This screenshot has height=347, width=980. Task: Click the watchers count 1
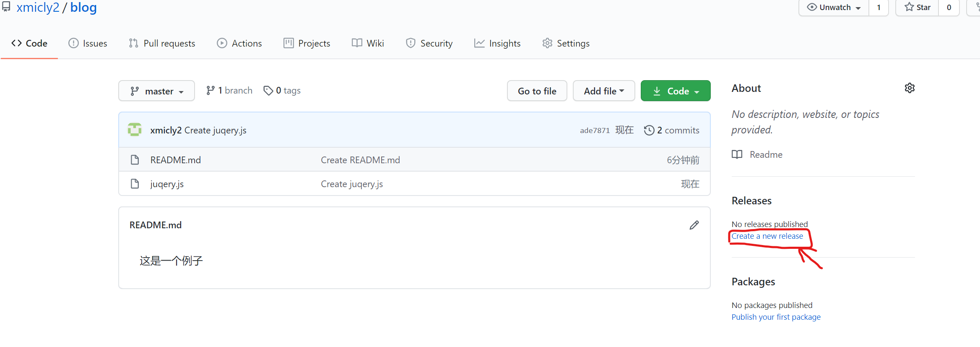tap(879, 8)
